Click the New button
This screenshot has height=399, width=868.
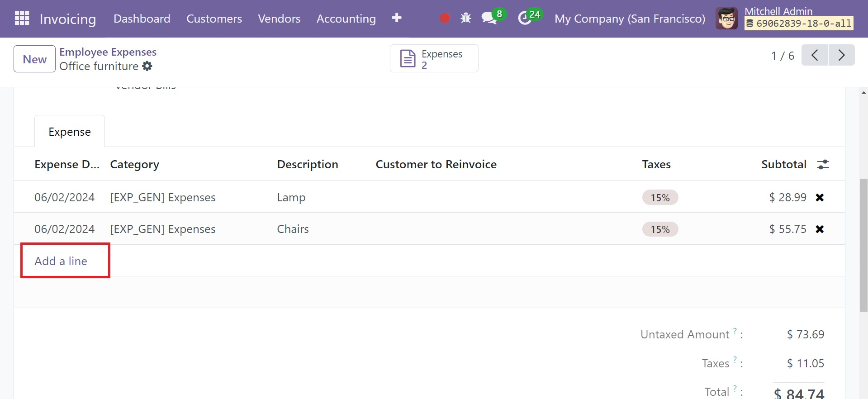(35, 59)
